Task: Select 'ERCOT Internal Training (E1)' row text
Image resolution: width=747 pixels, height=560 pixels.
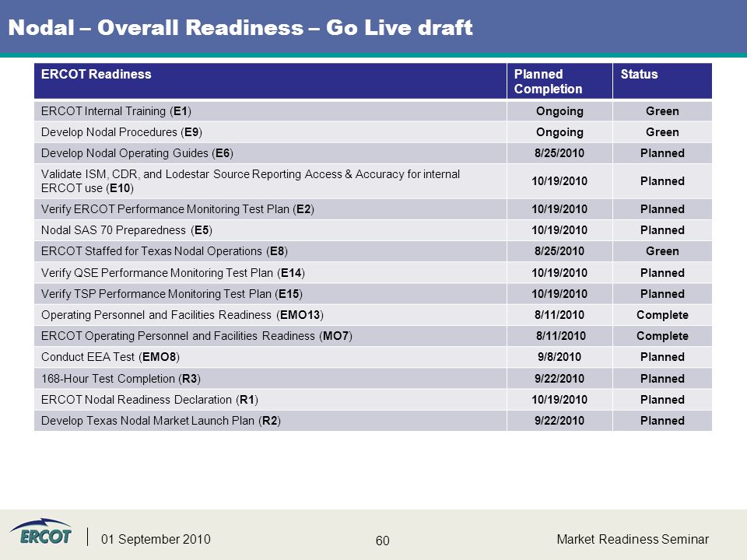Action: [116, 111]
